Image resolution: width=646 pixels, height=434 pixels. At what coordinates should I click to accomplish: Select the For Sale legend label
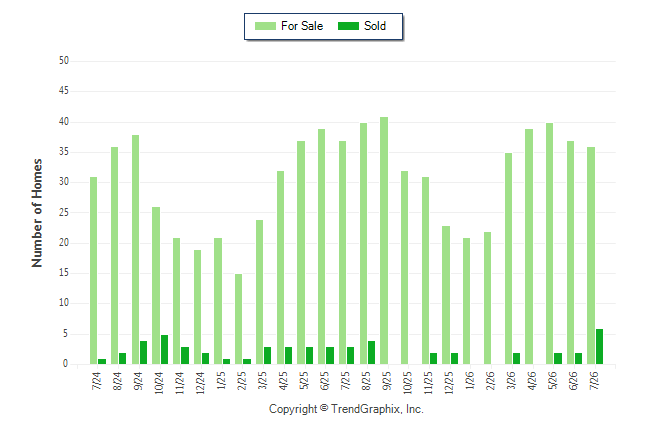302,26
